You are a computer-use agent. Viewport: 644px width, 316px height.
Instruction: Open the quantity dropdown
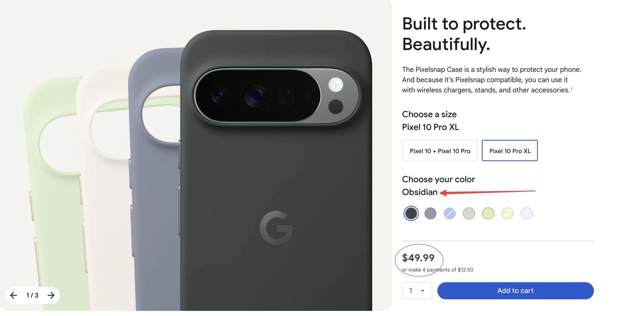pos(417,291)
